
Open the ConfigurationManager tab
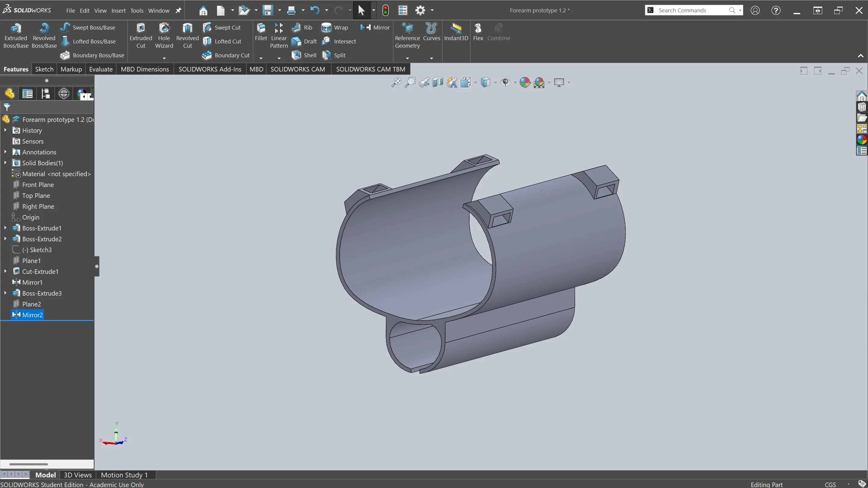[46, 93]
